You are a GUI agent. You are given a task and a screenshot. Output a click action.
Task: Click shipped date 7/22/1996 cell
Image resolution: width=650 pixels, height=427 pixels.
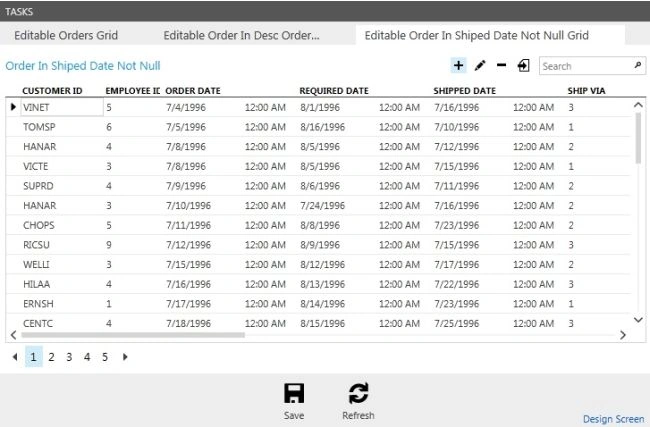456,284
